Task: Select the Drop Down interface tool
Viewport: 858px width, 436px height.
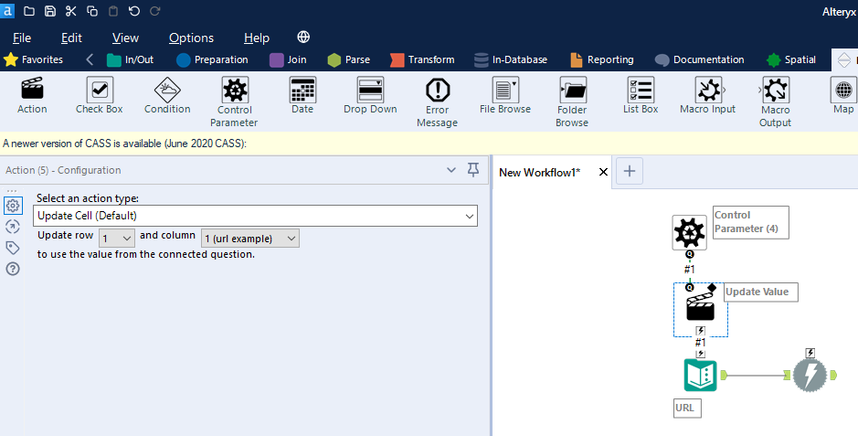Action: tap(370, 95)
